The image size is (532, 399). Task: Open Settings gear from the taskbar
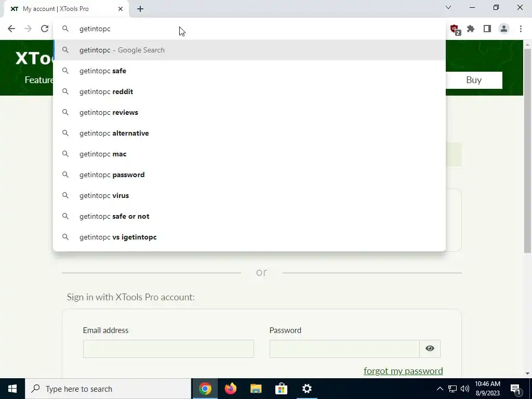307,389
